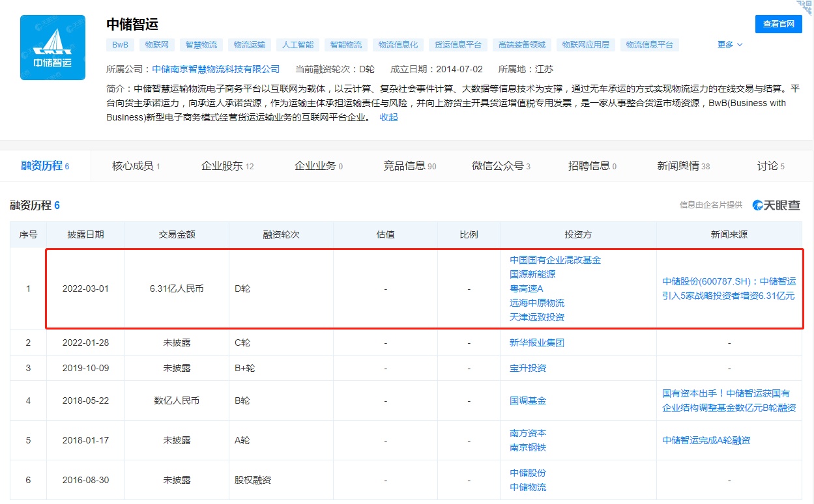
Task: Switch to the 新闻舆情 tab
Action: [x=684, y=166]
